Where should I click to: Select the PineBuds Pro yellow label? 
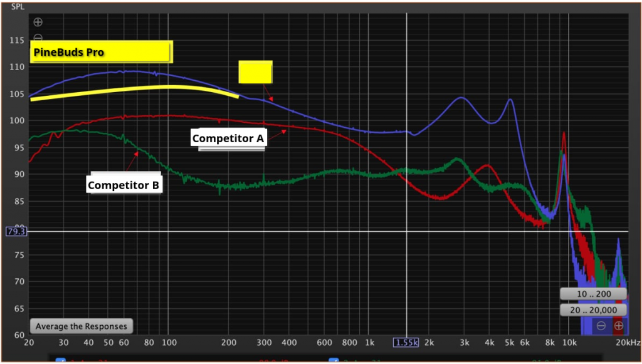100,52
